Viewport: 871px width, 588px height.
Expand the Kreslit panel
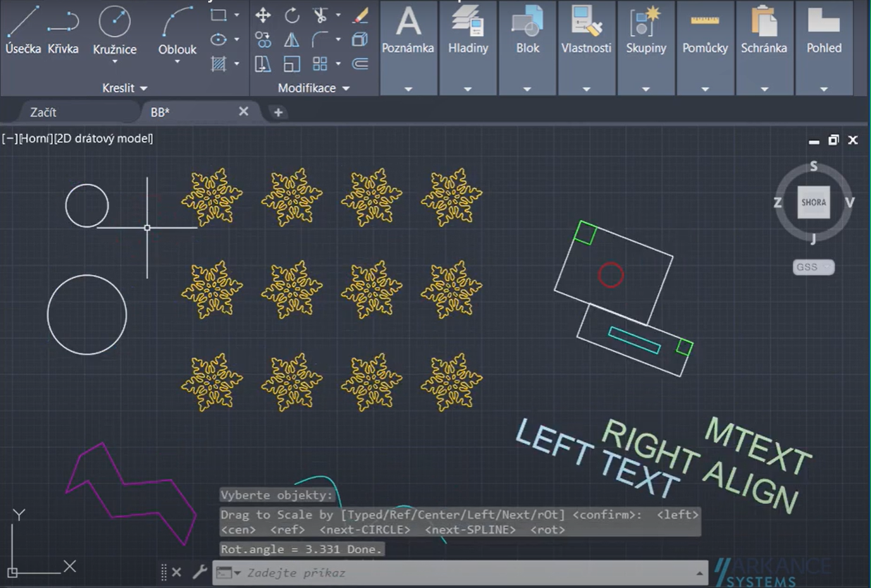[x=125, y=88]
